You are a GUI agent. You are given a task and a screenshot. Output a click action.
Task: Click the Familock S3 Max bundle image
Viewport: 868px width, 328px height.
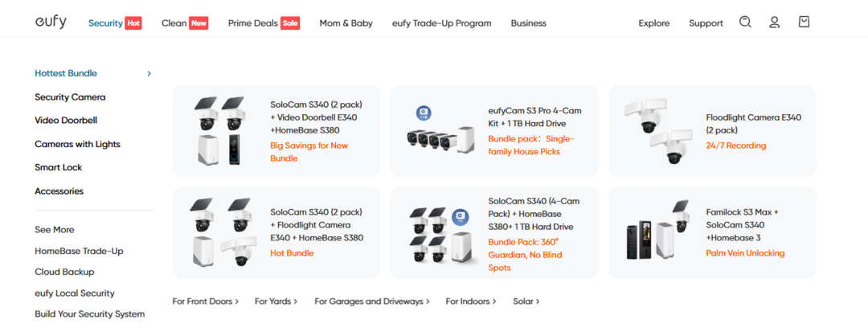coord(657,232)
